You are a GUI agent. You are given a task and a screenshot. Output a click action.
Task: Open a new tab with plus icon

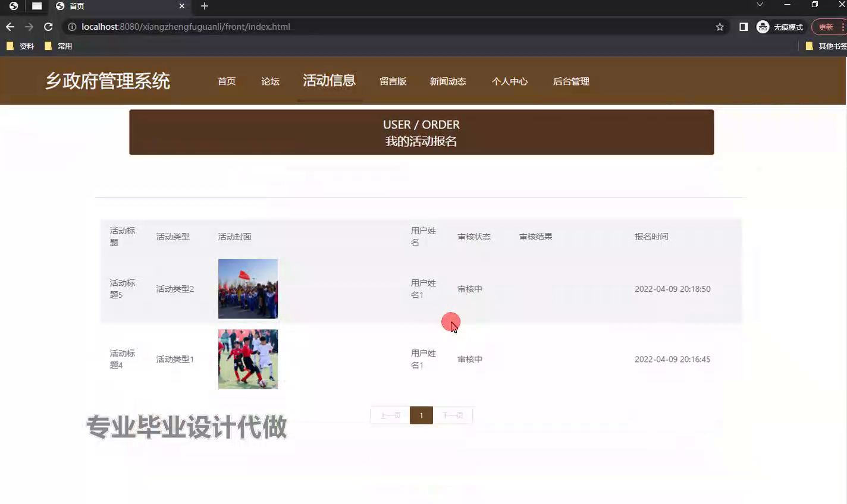click(x=205, y=6)
